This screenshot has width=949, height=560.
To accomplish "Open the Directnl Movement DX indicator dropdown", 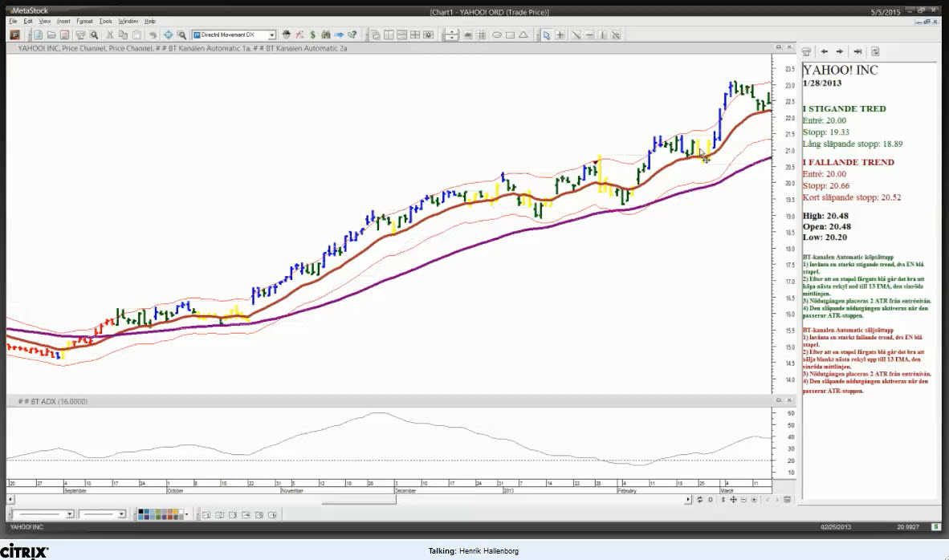I will (271, 35).
